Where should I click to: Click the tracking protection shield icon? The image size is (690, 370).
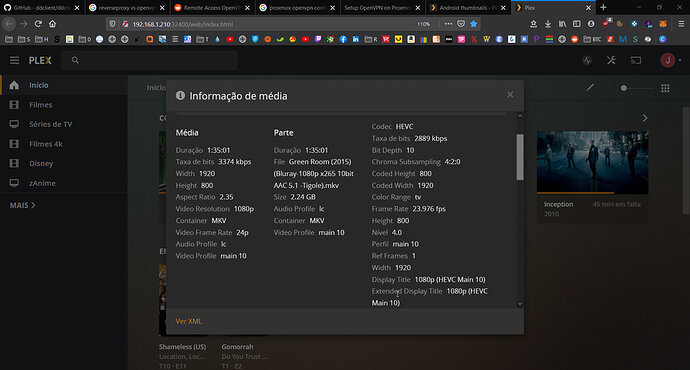(113, 24)
